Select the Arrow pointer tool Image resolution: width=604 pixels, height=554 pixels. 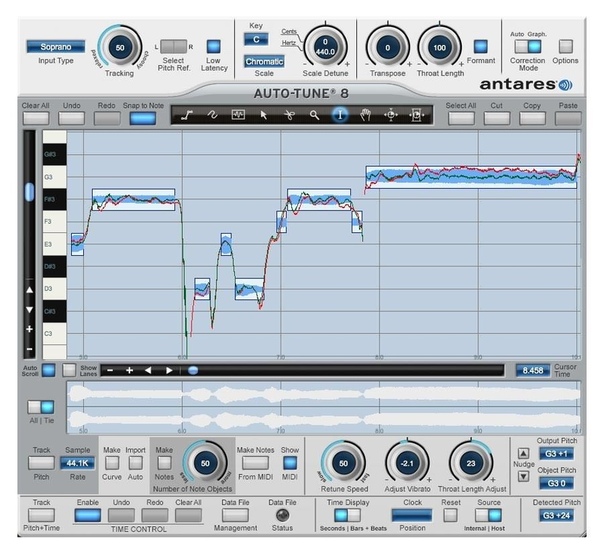[263, 115]
